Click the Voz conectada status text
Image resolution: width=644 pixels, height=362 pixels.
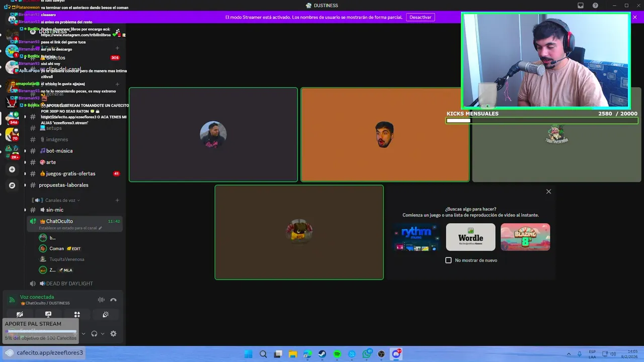pos(37,297)
